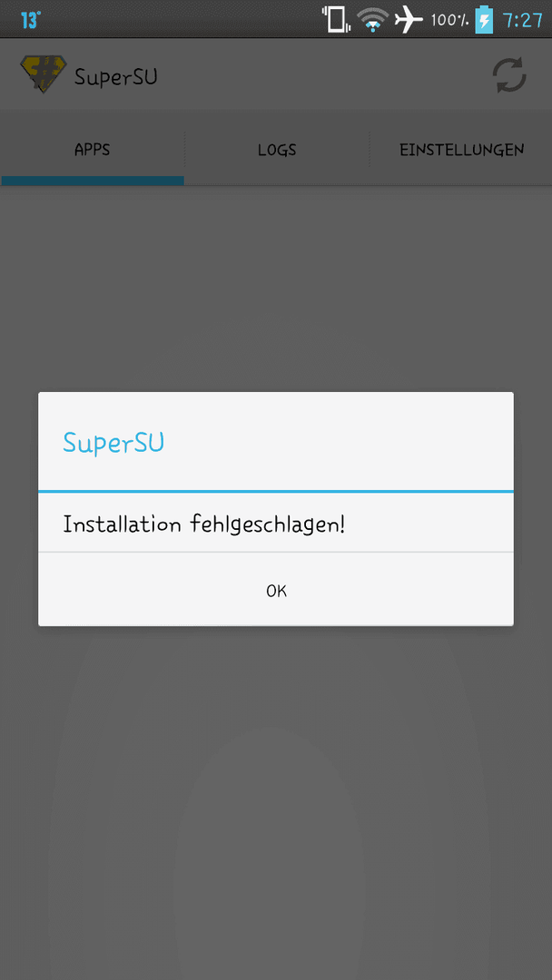
Task: Tap dimmed background above the dialog
Action: click(276, 288)
